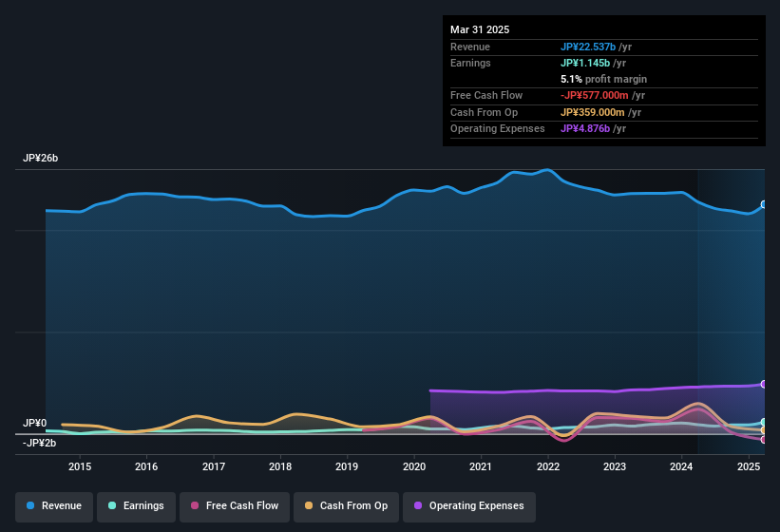Viewport: 780px width, 532px height.
Task: Click the 2019 x-axis label
Action: pyautogui.click(x=347, y=466)
